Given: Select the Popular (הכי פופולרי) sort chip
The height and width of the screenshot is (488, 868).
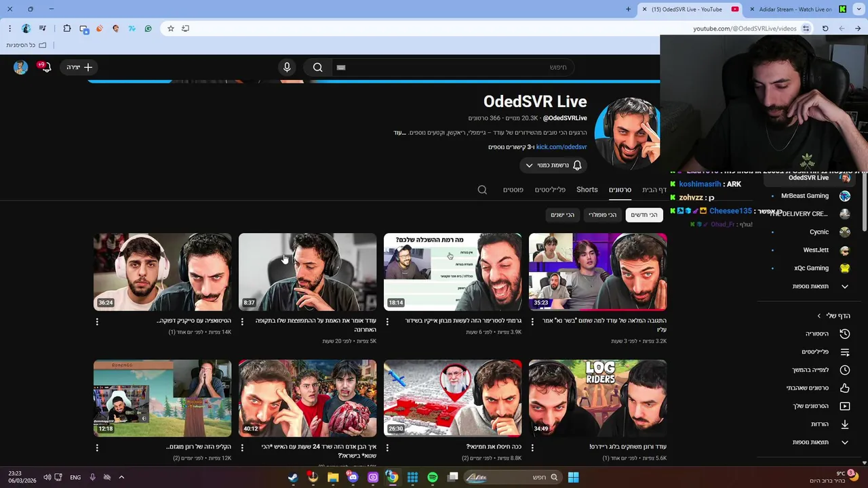Looking at the screenshot, I should tap(602, 215).
